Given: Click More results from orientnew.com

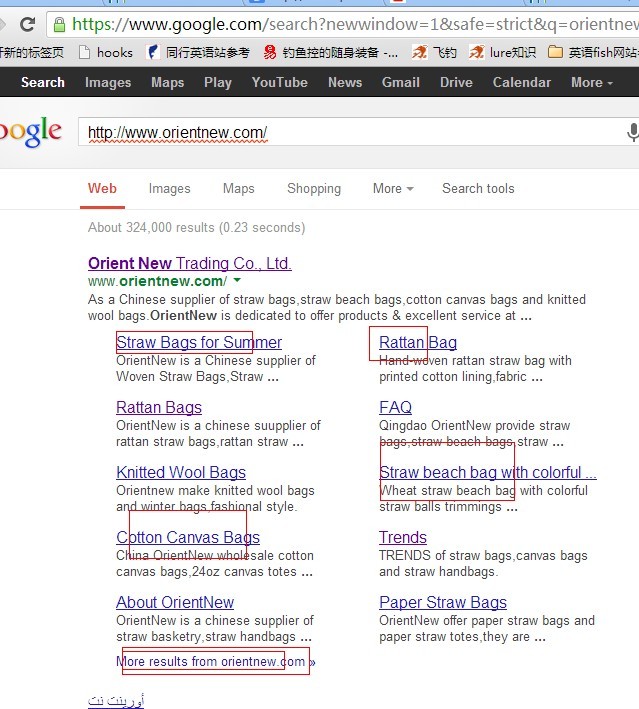Looking at the screenshot, I should point(216,662).
